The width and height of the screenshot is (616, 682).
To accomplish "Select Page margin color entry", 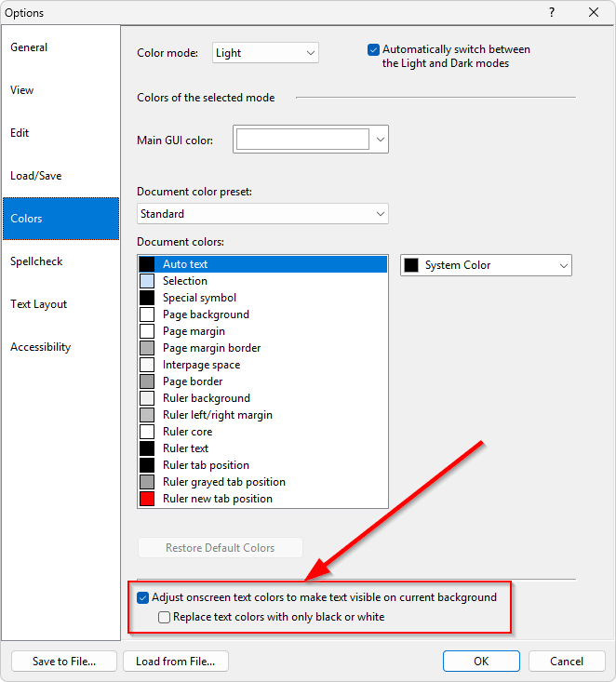I will click(262, 331).
